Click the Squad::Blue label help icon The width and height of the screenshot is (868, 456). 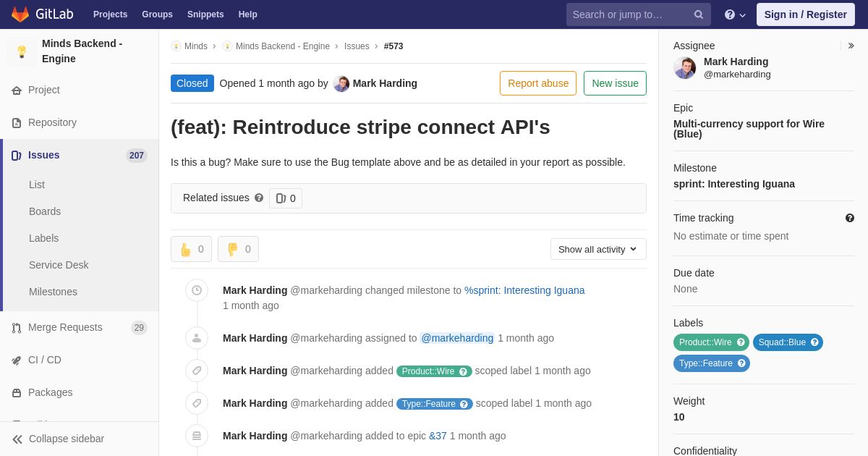(814, 342)
